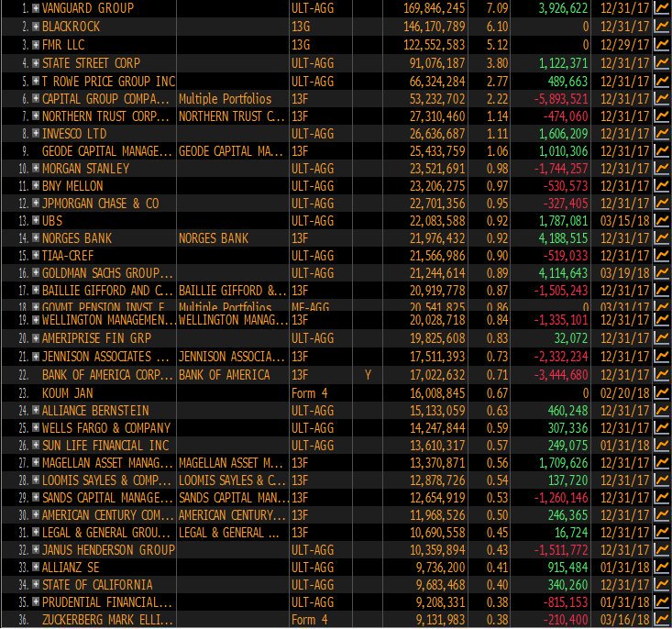The image size is (672, 629).
Task: Expand the UBS holder row
Action: click(x=36, y=220)
